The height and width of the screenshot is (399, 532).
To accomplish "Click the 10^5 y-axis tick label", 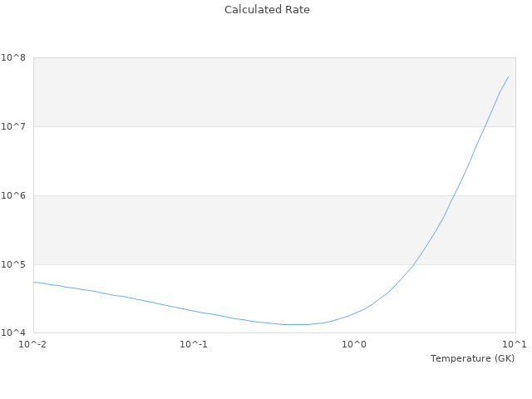I will click(x=13, y=264).
